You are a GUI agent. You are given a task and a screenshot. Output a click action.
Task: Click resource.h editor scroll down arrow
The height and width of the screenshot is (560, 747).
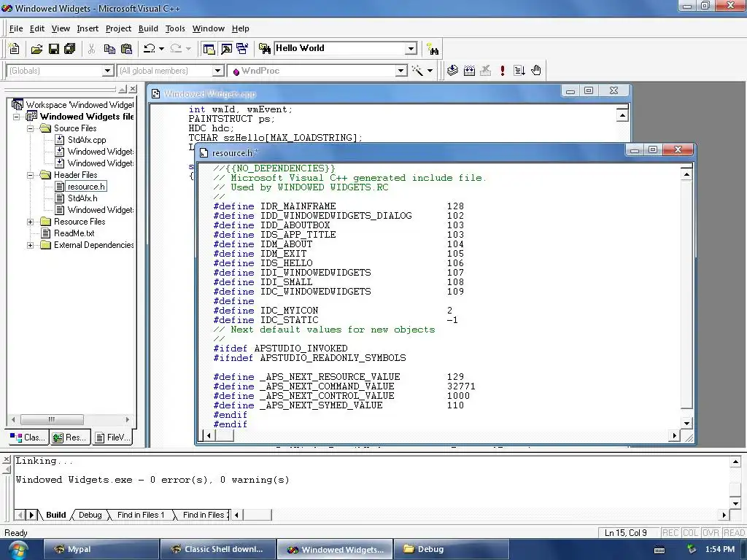686,423
